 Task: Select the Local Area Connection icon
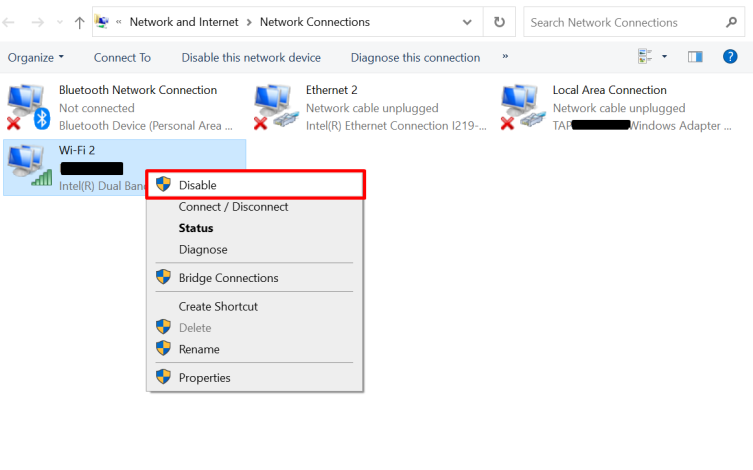[522, 107]
